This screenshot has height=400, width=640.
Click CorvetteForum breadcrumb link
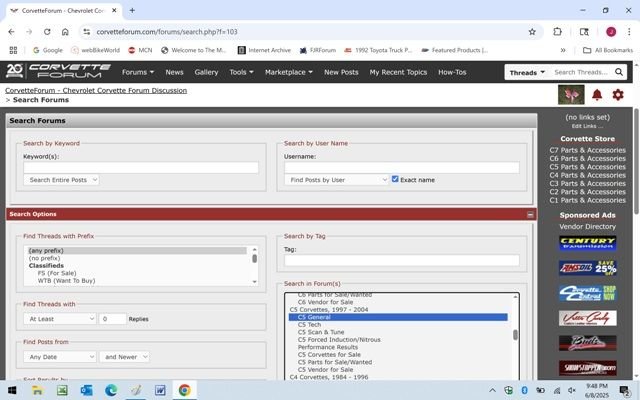[x=96, y=91]
